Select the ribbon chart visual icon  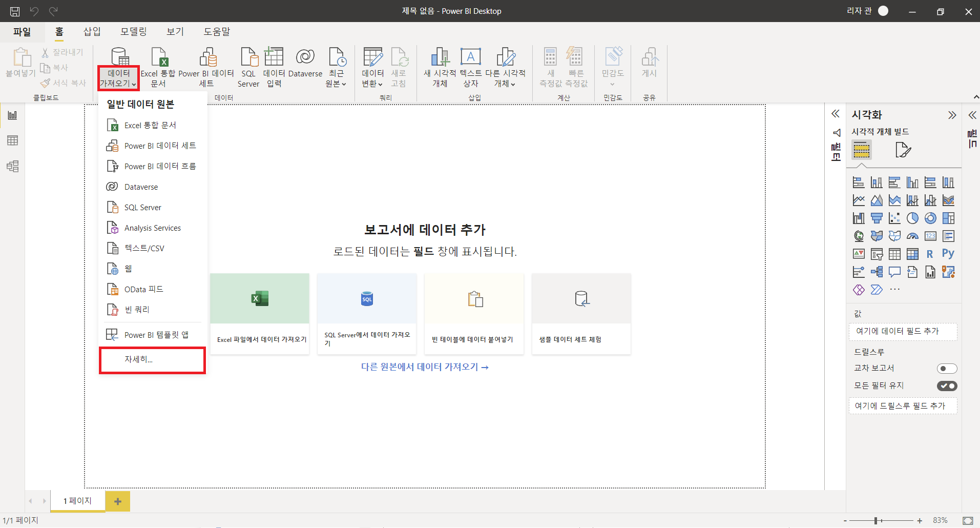(948, 200)
